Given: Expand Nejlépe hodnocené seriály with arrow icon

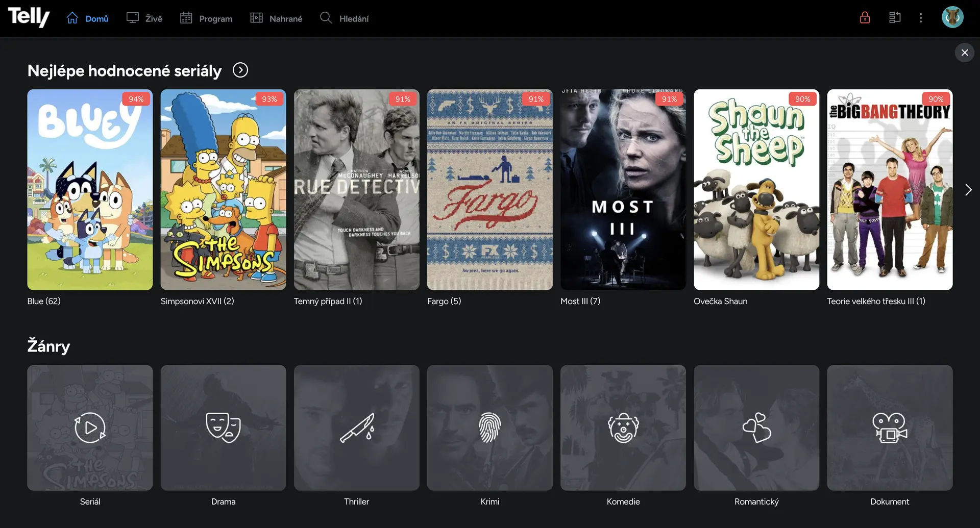Looking at the screenshot, I should [x=240, y=70].
